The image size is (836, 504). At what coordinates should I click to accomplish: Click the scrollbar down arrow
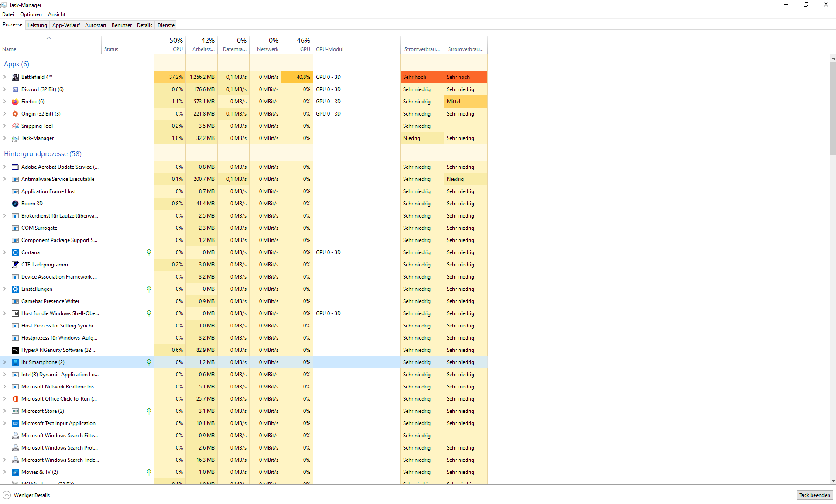(833, 481)
